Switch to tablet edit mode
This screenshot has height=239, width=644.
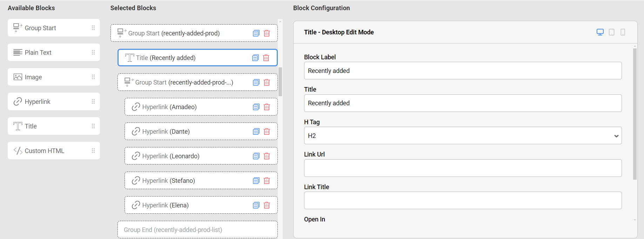[x=612, y=32]
